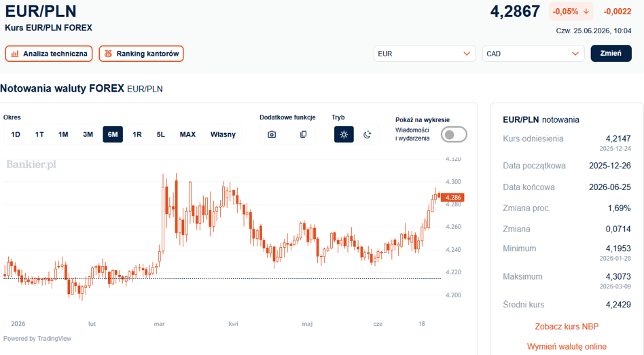Click the Zmień button
The width and height of the screenshot is (644, 355).
coord(611,54)
